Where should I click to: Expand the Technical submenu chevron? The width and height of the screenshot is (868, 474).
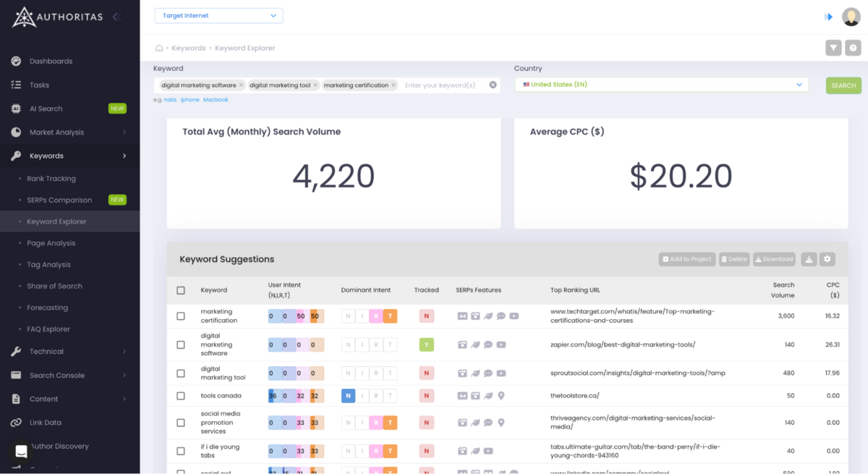pyautogui.click(x=124, y=352)
